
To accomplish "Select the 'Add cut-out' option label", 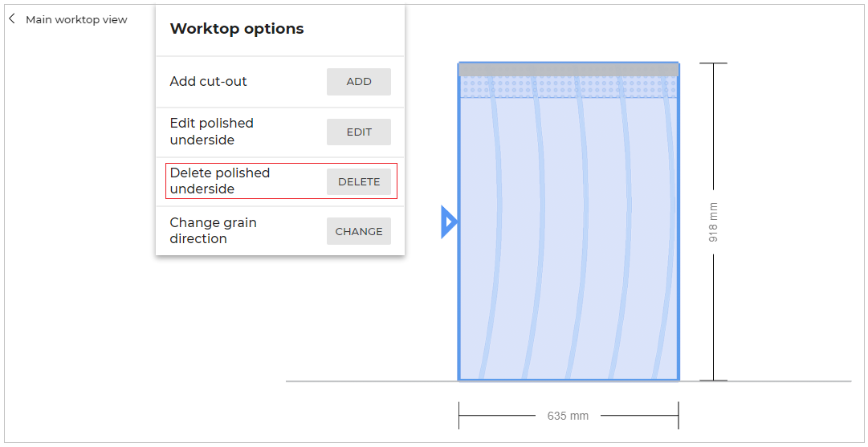I will point(209,81).
